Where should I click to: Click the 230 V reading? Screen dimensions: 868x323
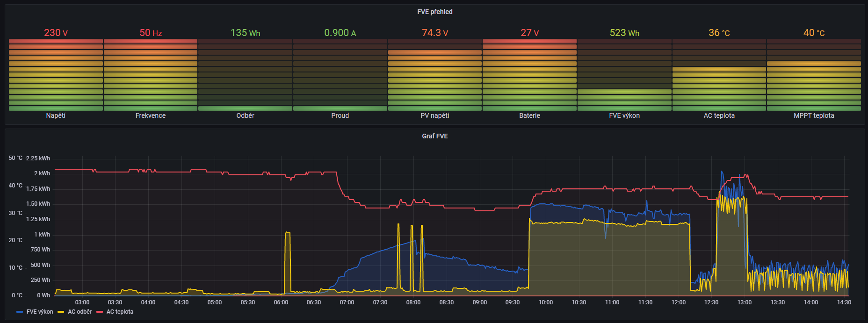click(x=56, y=33)
